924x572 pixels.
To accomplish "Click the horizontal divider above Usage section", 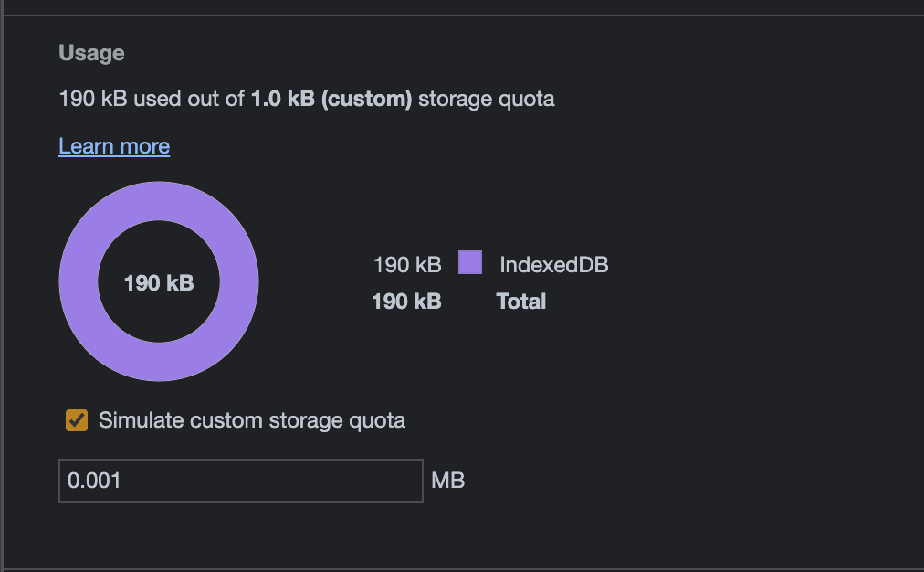I will 462,16.
